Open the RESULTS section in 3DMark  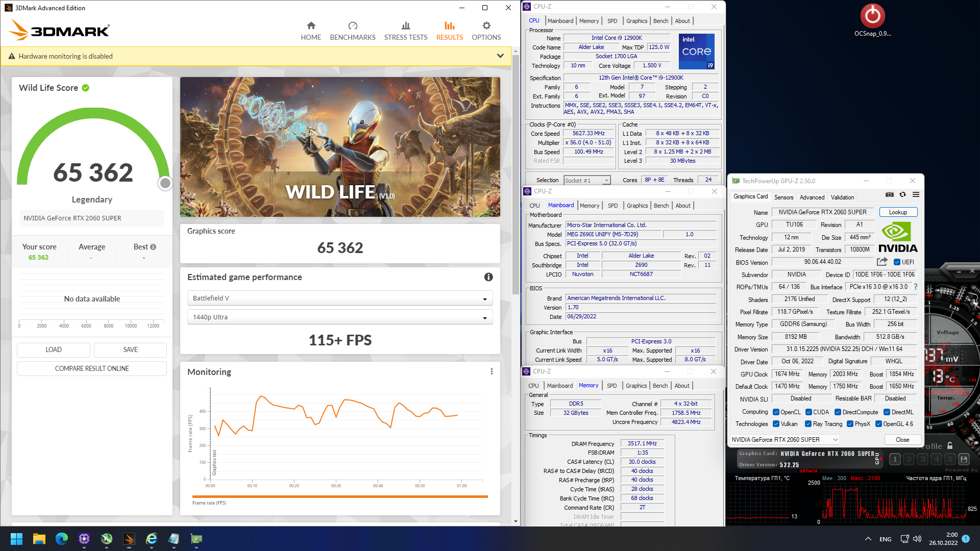[450, 31]
